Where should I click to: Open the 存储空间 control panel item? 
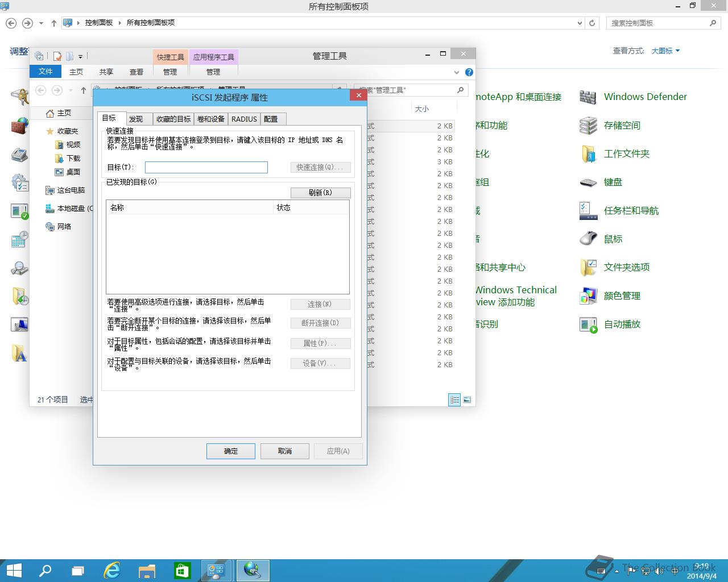610,125
